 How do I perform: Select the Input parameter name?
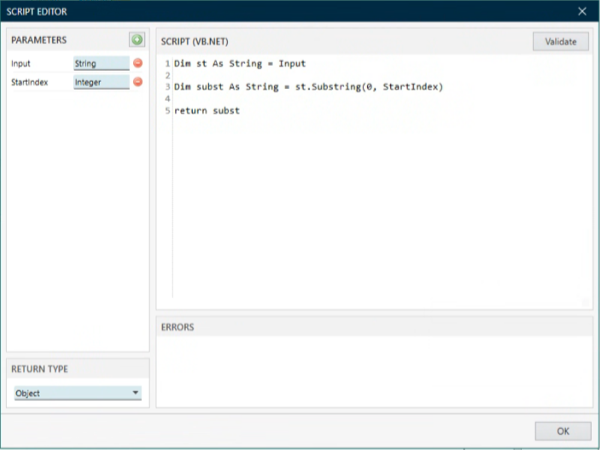21,64
